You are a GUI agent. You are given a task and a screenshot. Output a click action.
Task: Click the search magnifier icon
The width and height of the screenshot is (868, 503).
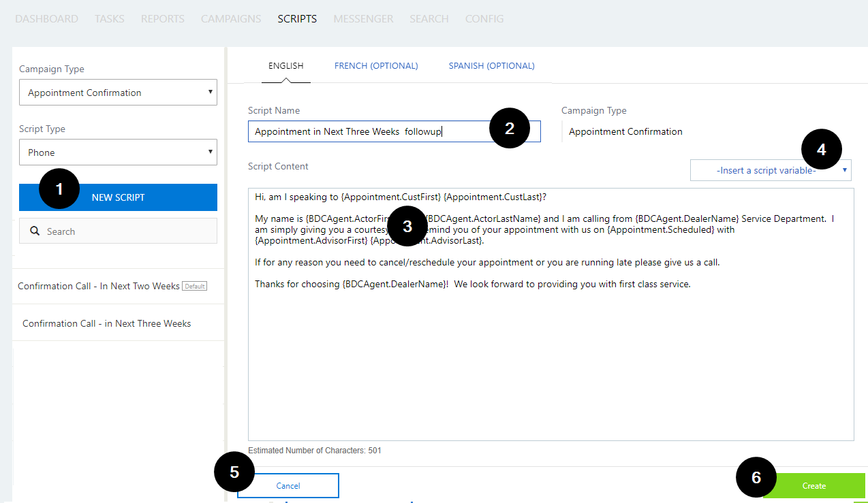tap(35, 231)
